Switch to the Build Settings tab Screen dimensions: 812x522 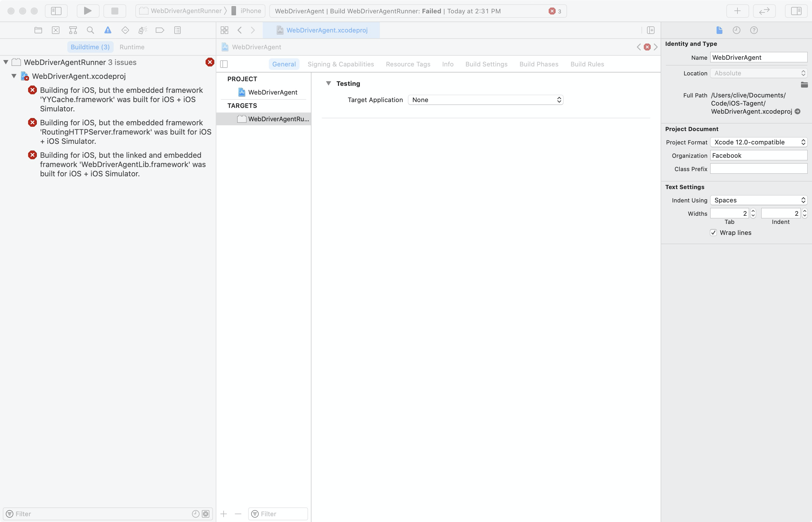coord(486,64)
